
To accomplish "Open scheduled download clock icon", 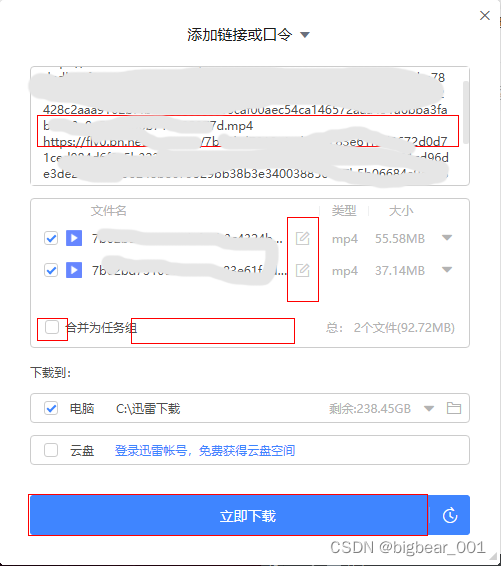I will (x=450, y=515).
